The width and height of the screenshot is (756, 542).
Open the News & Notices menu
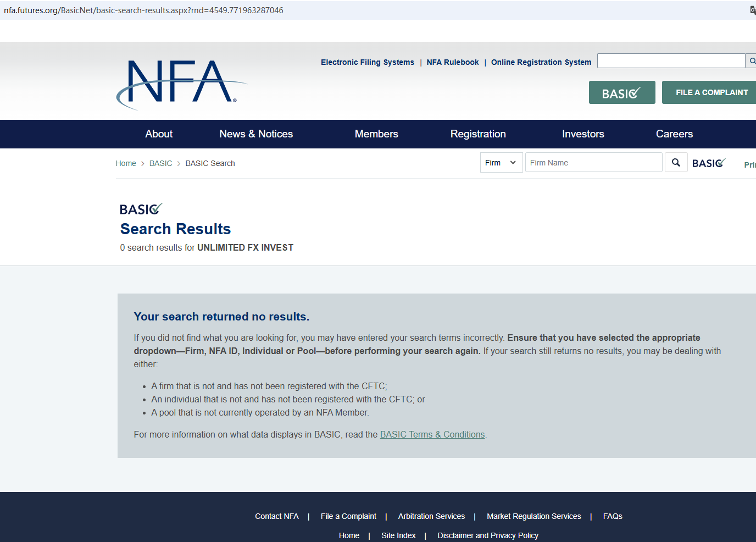click(x=256, y=134)
